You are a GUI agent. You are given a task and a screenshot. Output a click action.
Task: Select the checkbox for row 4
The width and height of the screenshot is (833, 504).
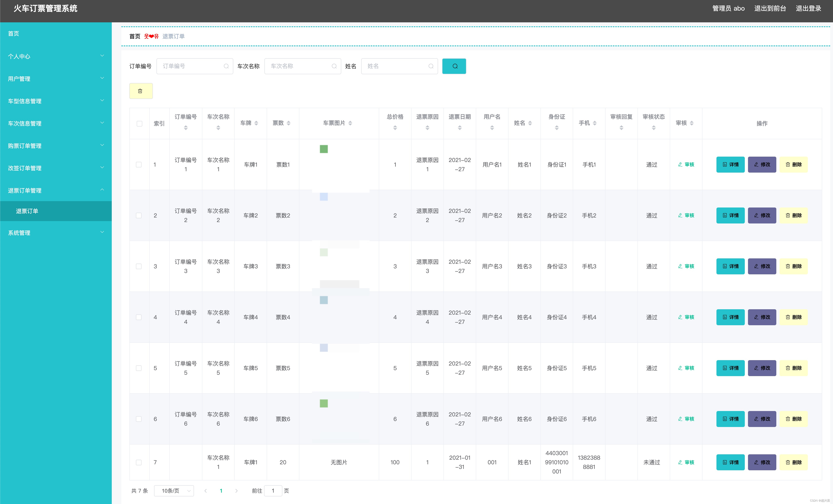(x=139, y=317)
